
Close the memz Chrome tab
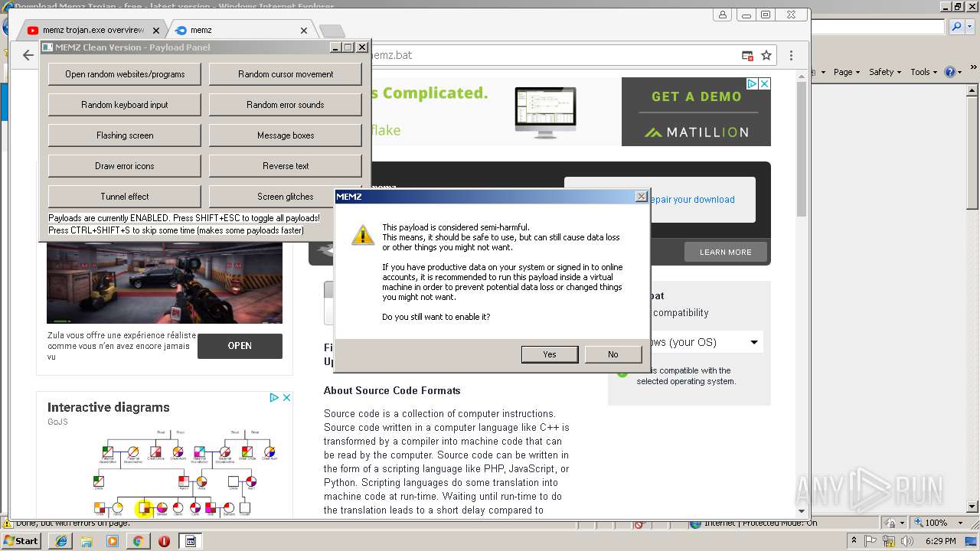(304, 31)
